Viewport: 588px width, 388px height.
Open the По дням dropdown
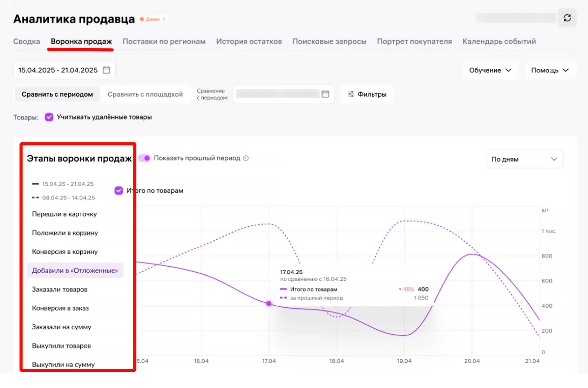coord(524,159)
